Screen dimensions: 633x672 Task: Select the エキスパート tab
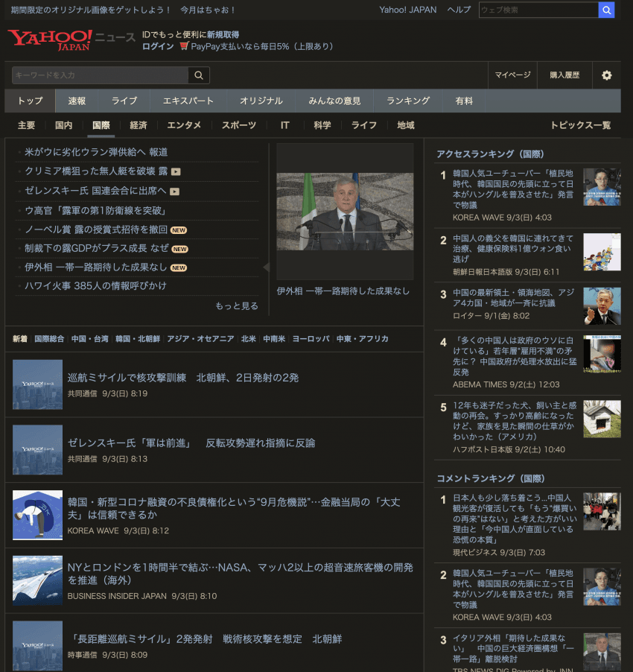tap(188, 101)
